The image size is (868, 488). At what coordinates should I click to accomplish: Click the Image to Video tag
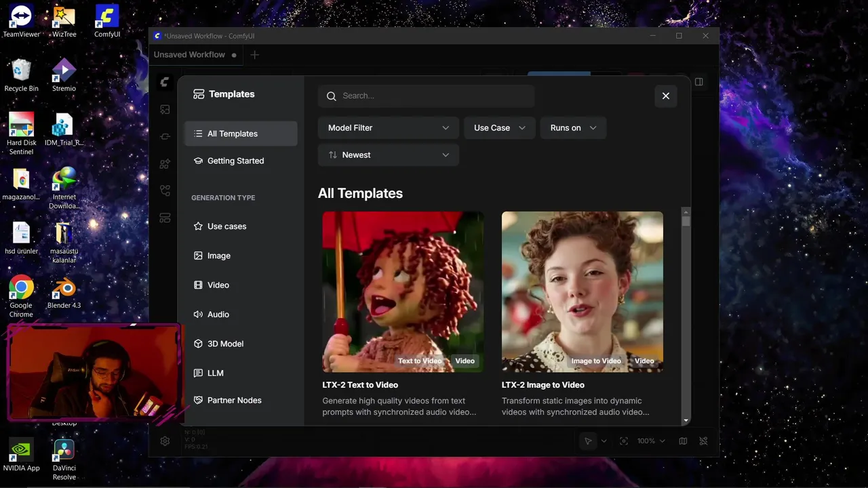tap(596, 361)
